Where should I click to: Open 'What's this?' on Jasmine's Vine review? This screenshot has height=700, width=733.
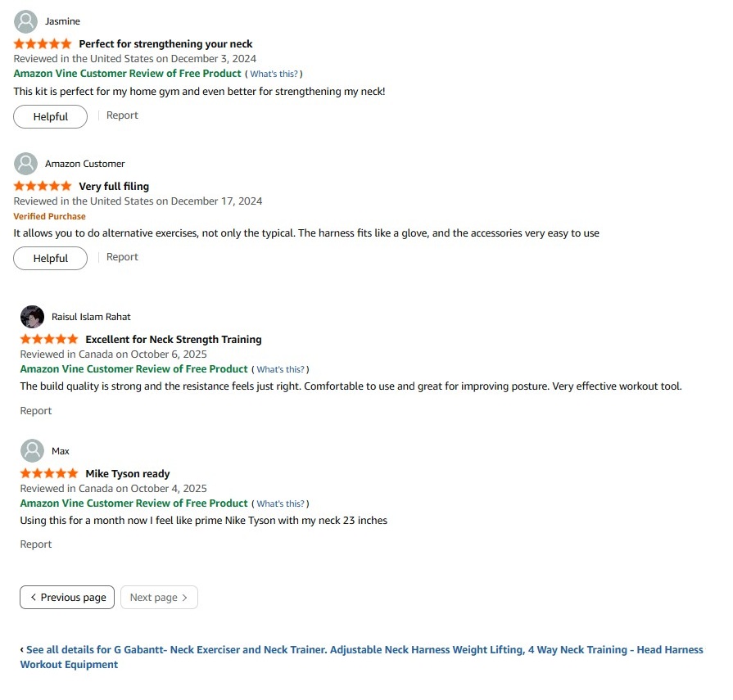(x=274, y=75)
